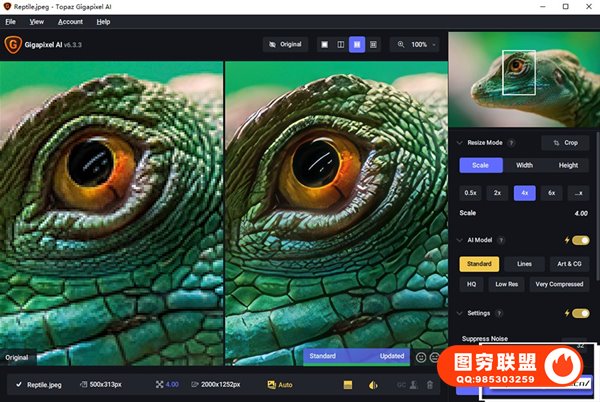The image size is (600, 402).
Task: Click the happy face rating icon
Action: pyautogui.click(x=421, y=356)
